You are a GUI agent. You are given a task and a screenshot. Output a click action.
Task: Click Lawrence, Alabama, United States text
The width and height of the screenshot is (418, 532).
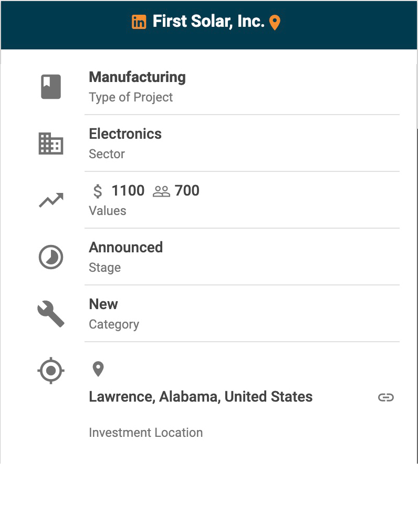click(201, 397)
